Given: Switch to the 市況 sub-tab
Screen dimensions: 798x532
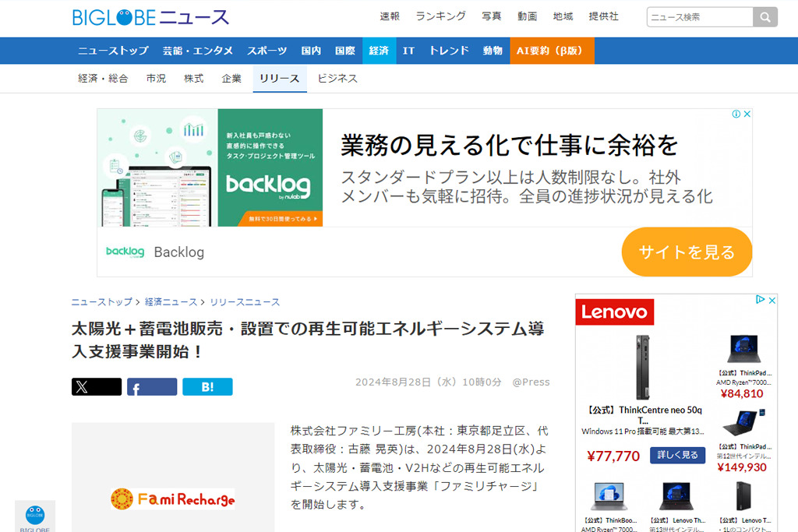Looking at the screenshot, I should pyautogui.click(x=156, y=79).
